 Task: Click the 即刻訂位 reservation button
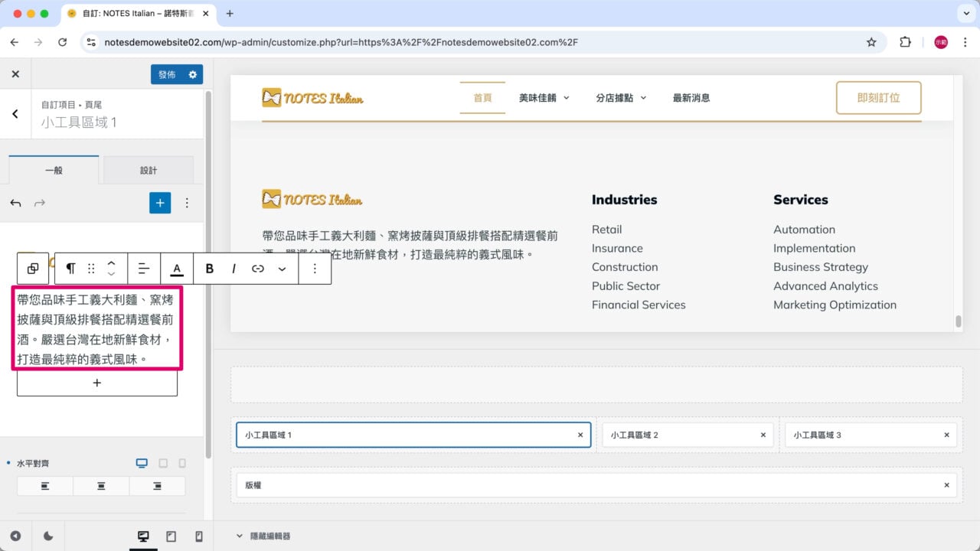point(878,98)
